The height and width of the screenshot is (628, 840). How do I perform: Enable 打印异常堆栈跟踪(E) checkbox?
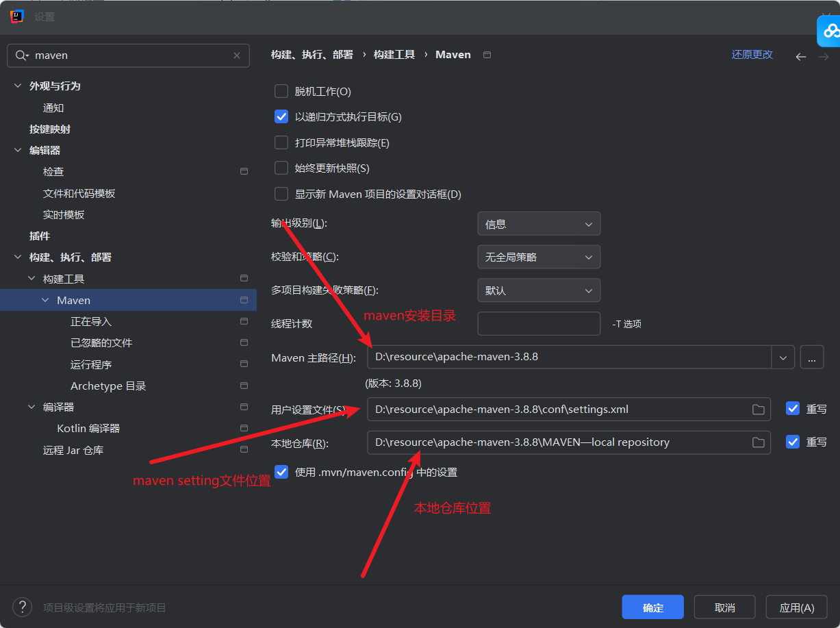click(x=281, y=142)
